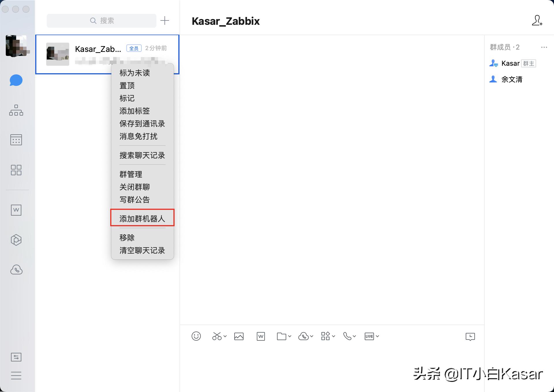Click the + button beside the search bar
This screenshot has height=392, width=554.
pyautogui.click(x=165, y=20)
